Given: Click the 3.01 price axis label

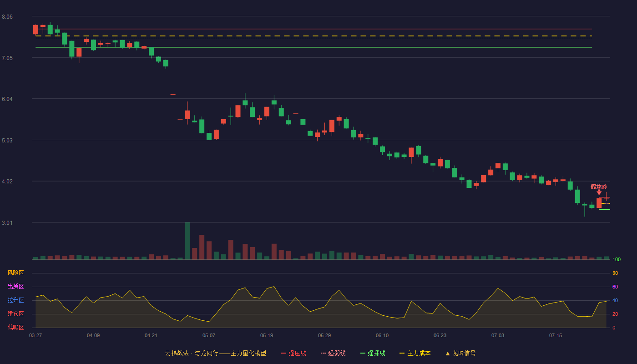Looking at the screenshot, I should coord(7,223).
